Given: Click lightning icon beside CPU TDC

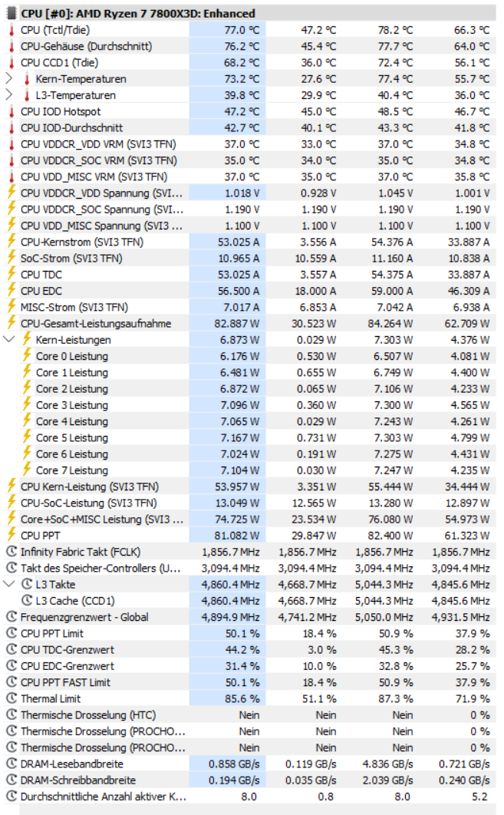Looking at the screenshot, I should (12, 275).
